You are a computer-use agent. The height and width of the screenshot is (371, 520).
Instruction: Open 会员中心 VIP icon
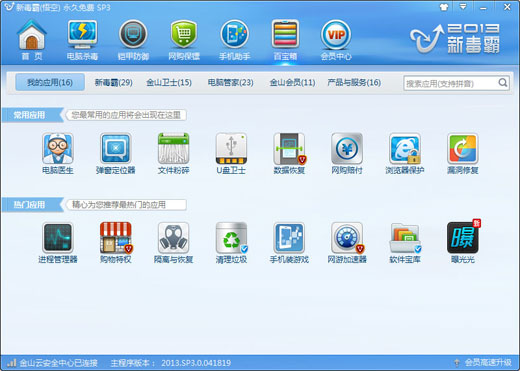[x=336, y=40]
